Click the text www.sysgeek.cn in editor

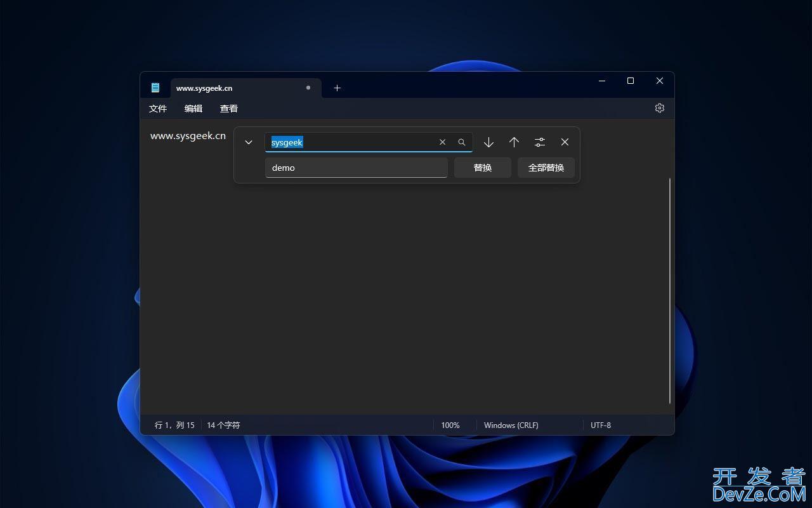point(188,135)
